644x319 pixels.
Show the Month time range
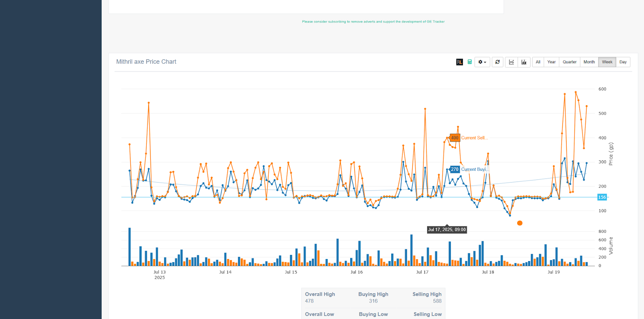tap(589, 62)
